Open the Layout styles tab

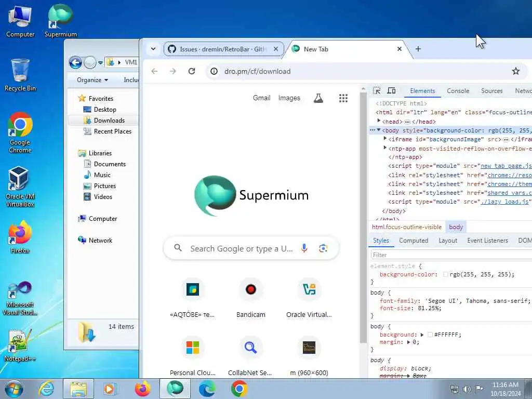point(448,240)
